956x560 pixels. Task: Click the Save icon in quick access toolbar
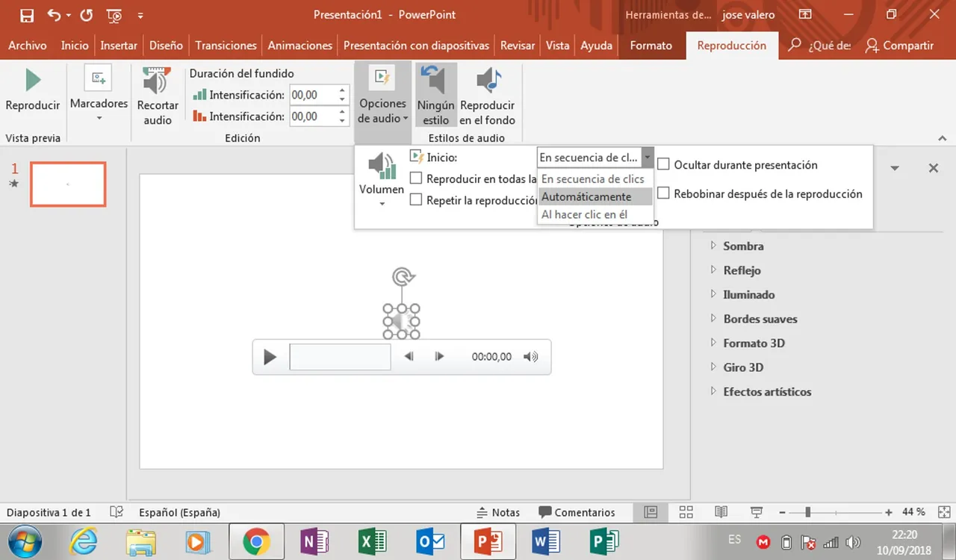pyautogui.click(x=27, y=15)
